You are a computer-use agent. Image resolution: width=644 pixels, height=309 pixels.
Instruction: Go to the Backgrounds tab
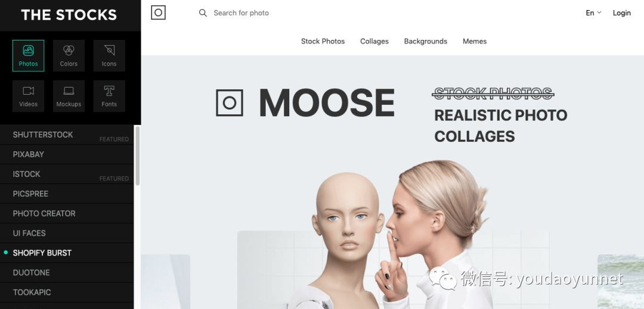426,42
